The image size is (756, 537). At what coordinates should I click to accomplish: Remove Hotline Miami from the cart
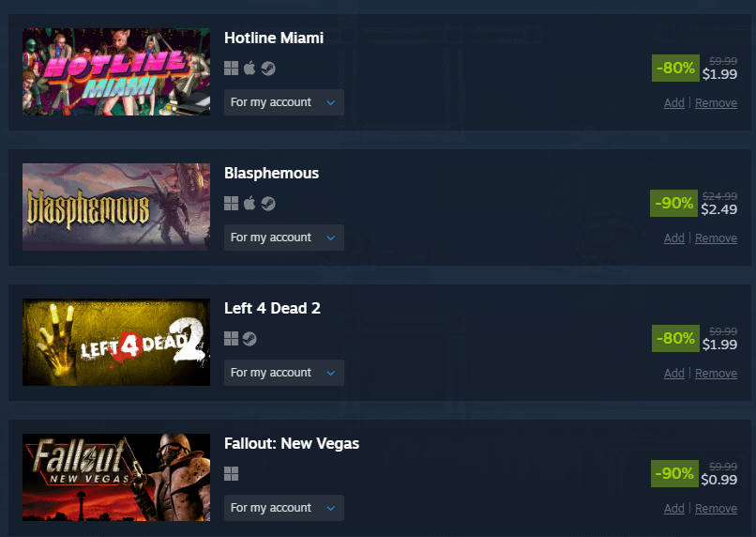pos(716,102)
